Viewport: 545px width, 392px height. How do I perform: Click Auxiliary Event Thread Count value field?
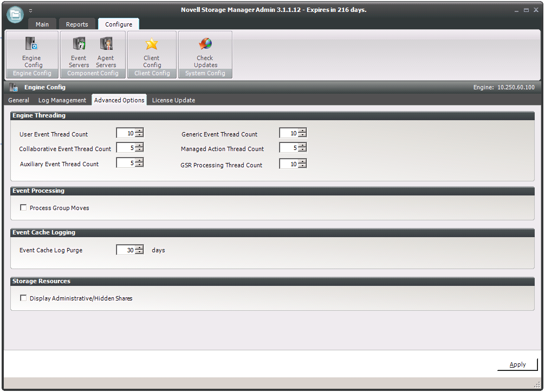tap(126, 162)
